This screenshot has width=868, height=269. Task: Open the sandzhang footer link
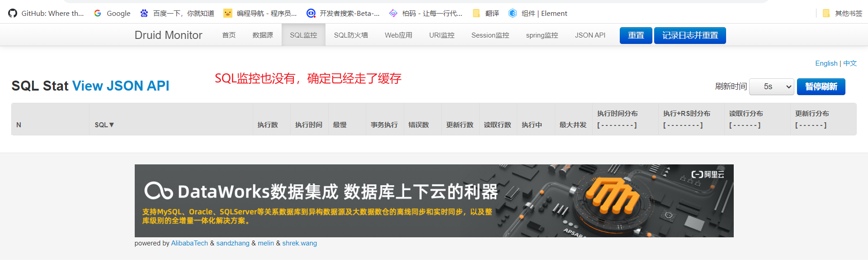pyautogui.click(x=233, y=243)
